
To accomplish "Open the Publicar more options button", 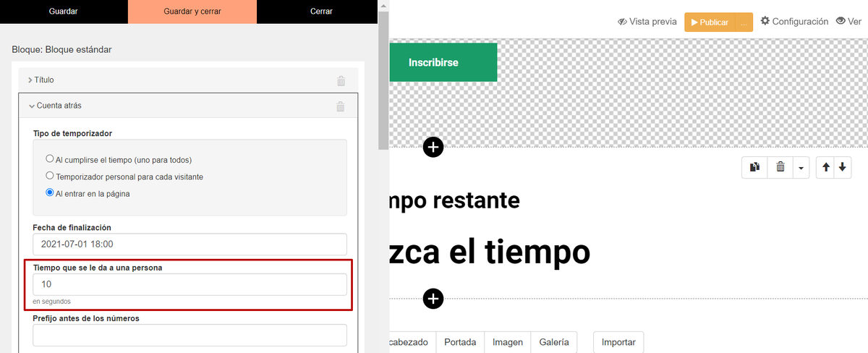I will click(744, 22).
